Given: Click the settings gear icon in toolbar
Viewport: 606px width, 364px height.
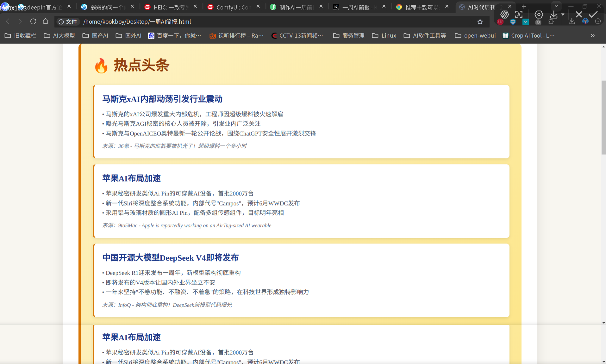Looking at the screenshot, I should [539, 15].
